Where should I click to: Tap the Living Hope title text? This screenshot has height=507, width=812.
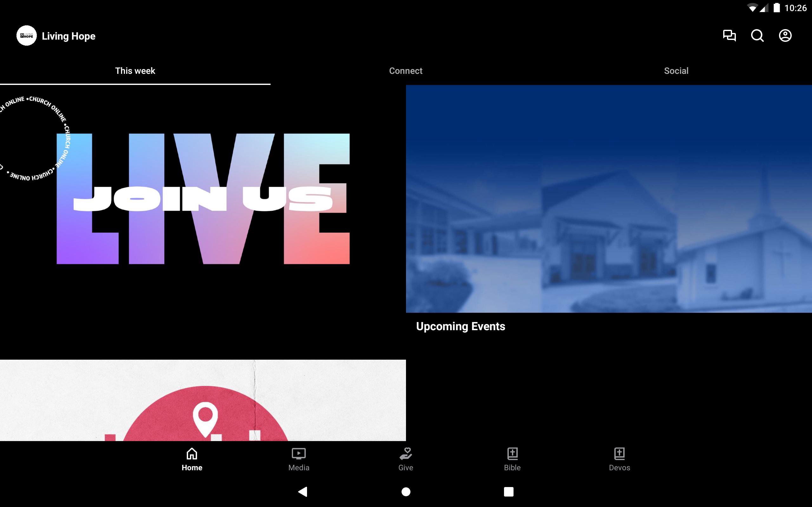click(x=69, y=36)
